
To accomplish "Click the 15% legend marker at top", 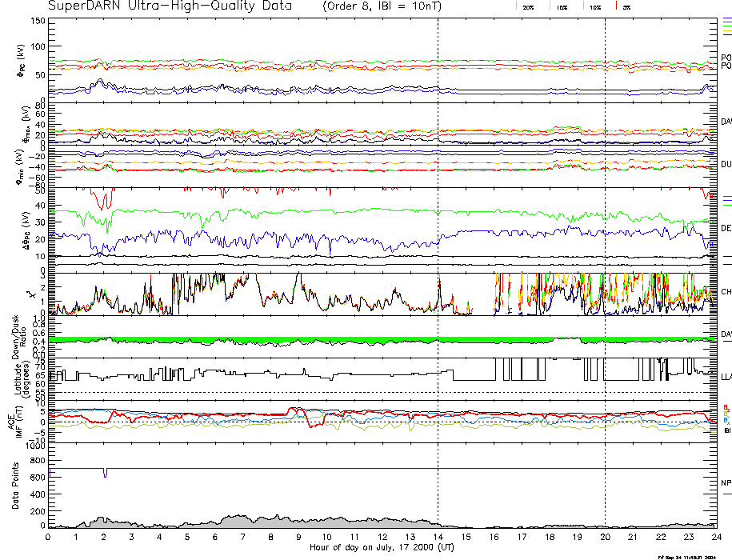I will pyautogui.click(x=561, y=6).
